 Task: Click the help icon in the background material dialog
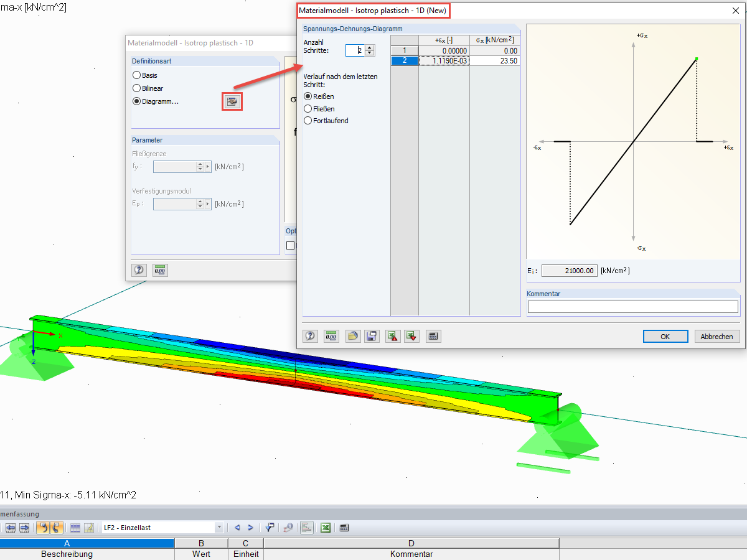[x=139, y=270]
